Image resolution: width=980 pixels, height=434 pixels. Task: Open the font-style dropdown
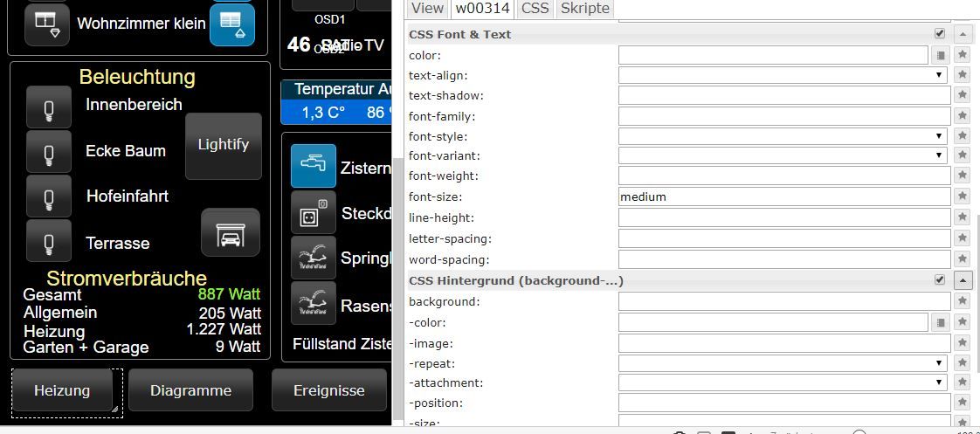[x=783, y=136]
